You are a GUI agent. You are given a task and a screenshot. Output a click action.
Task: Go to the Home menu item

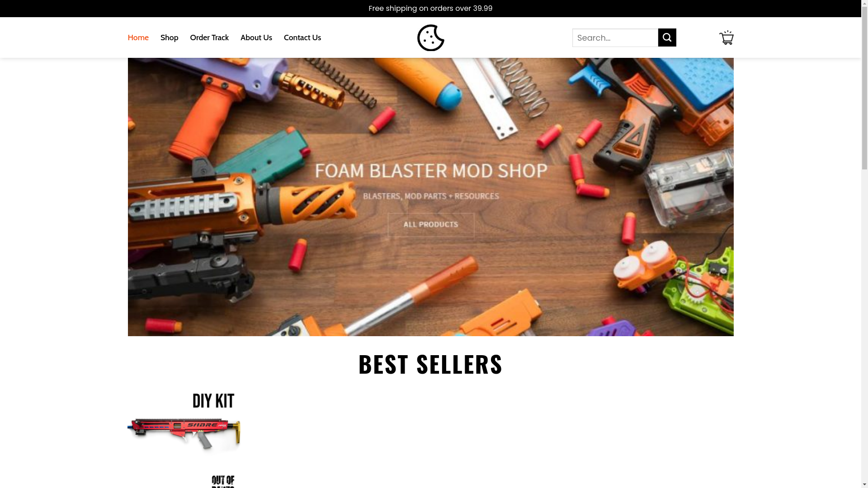click(138, 38)
